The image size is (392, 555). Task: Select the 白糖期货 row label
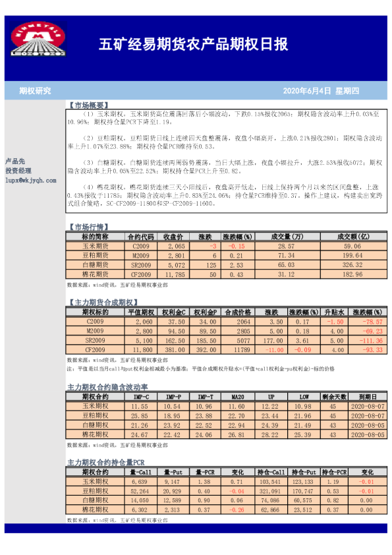pyautogui.click(x=95, y=265)
